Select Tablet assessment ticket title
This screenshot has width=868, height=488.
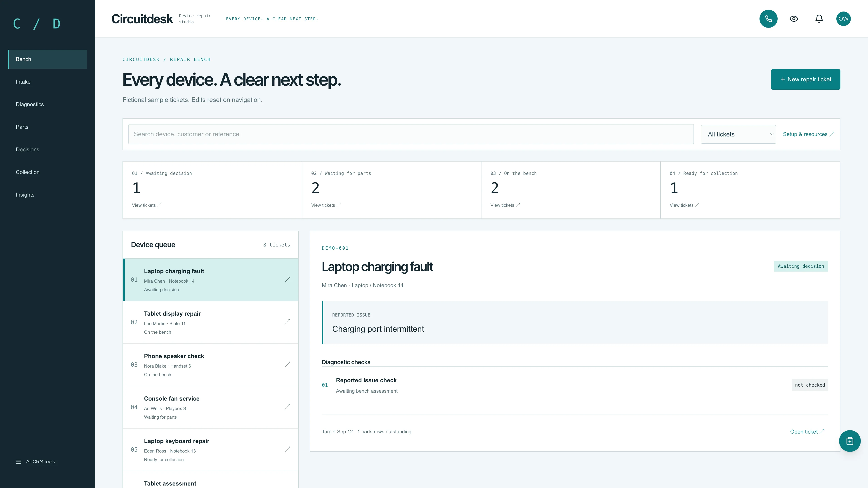(170, 483)
